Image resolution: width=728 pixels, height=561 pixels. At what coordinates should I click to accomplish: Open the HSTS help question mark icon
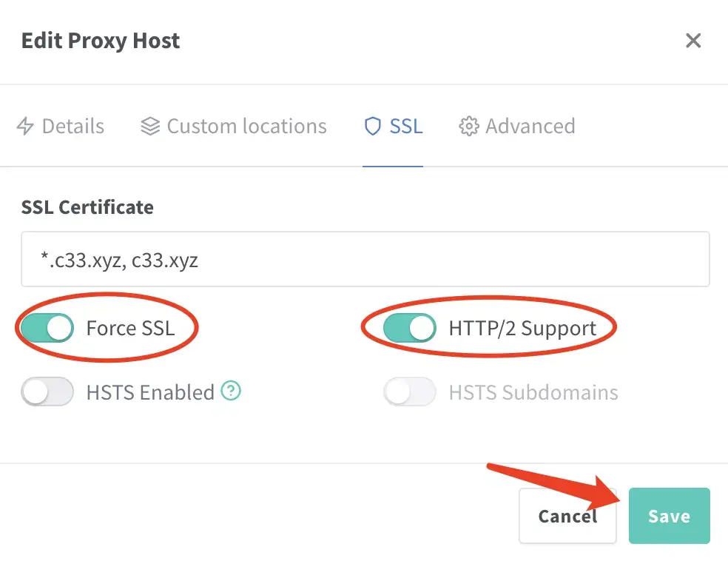tap(232, 391)
